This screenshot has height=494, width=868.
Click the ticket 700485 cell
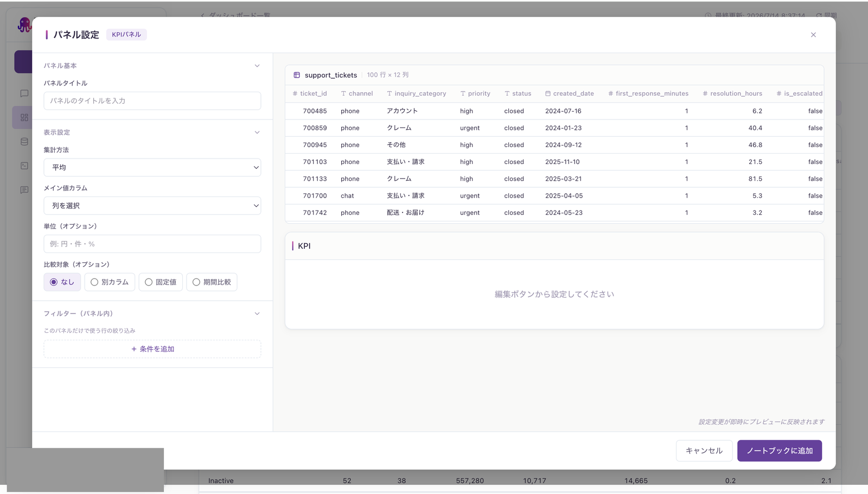tap(315, 111)
